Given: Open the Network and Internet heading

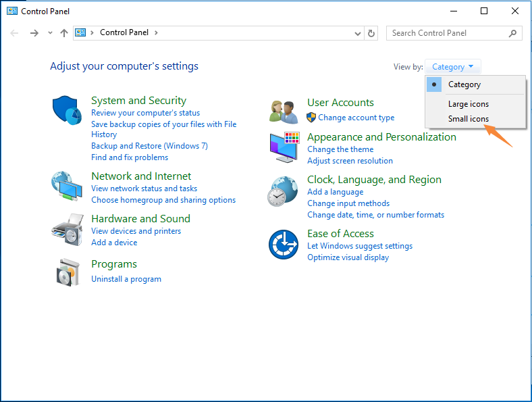Looking at the screenshot, I should tap(141, 176).
